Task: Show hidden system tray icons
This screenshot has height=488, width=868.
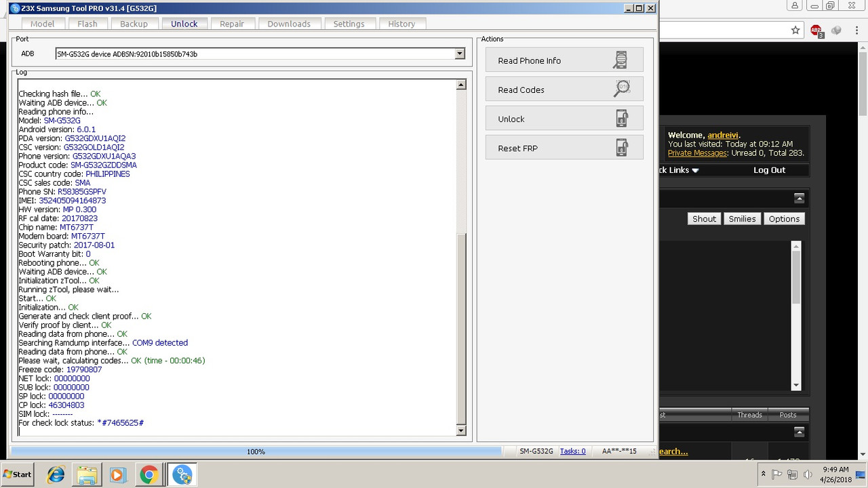Action: [x=764, y=474]
